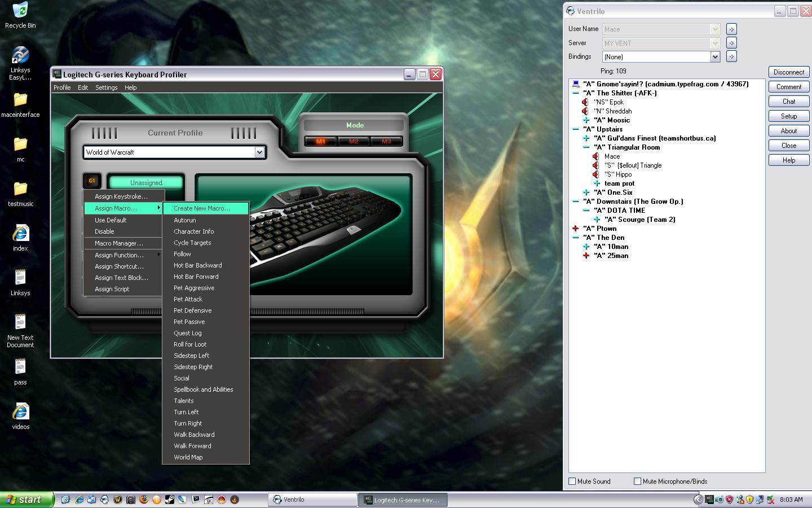Screen dimensions: 812x508
Task: Click the maceinterface folder icon
Action: pos(20,100)
